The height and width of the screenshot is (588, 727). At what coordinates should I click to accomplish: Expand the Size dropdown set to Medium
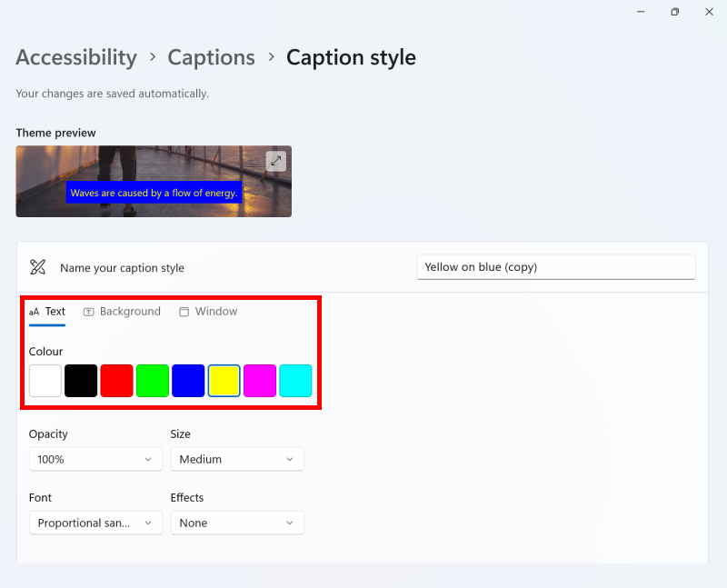pyautogui.click(x=237, y=459)
